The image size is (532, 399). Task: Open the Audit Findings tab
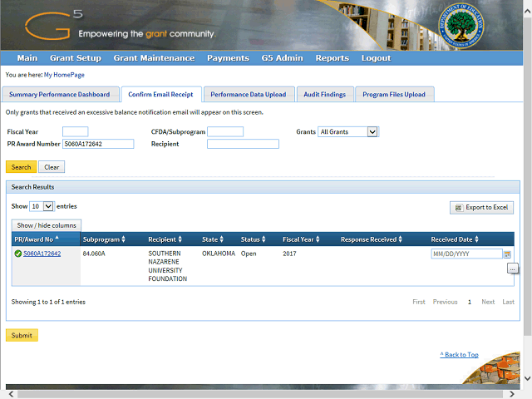click(x=325, y=94)
